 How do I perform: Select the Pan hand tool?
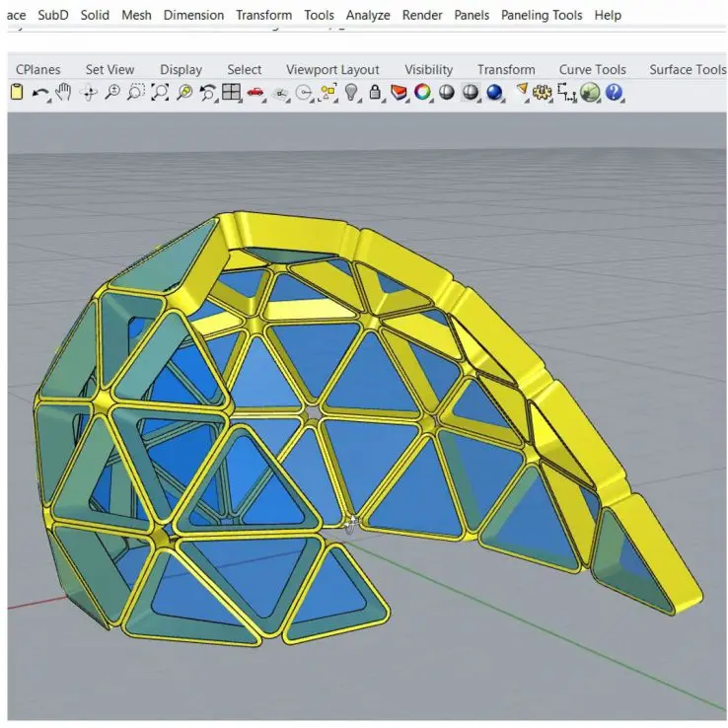click(64, 93)
